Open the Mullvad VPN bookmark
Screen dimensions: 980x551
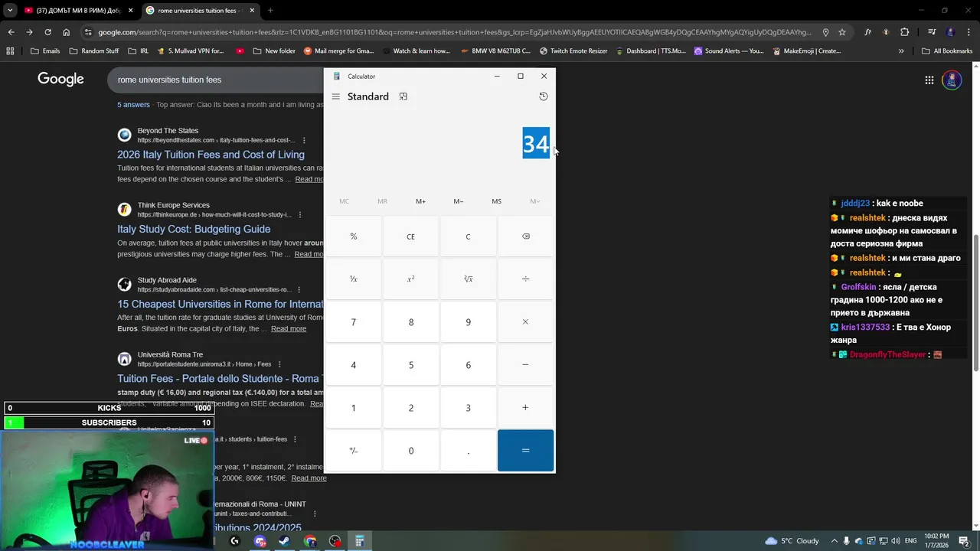(191, 51)
